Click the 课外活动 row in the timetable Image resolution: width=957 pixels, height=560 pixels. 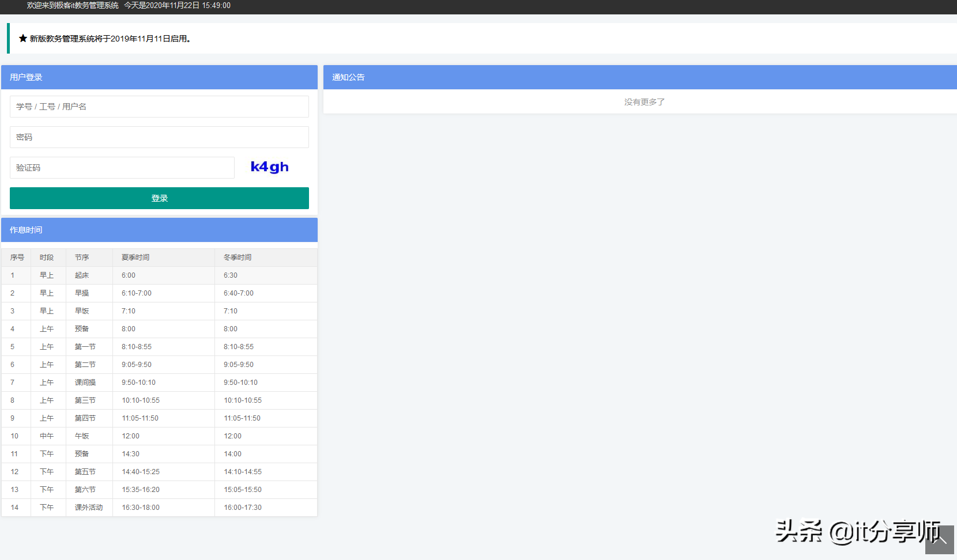88,507
